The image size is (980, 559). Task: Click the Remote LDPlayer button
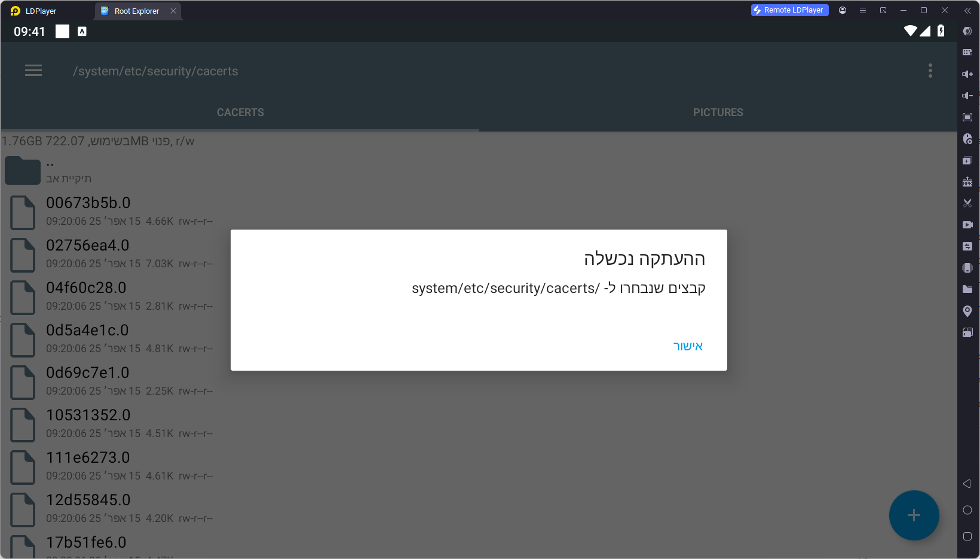(x=789, y=10)
